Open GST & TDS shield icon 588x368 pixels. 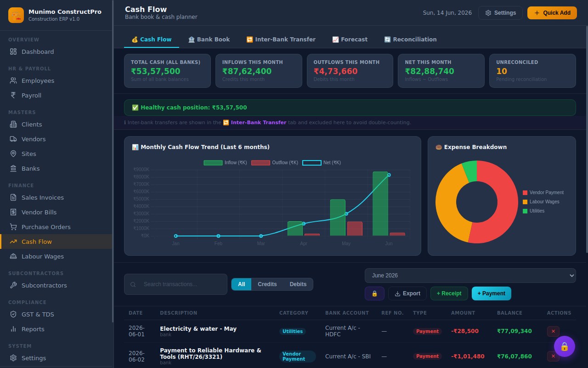(13, 314)
